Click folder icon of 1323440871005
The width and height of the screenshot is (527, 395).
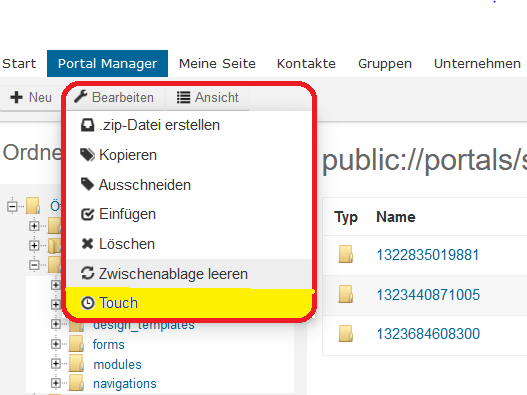point(346,294)
